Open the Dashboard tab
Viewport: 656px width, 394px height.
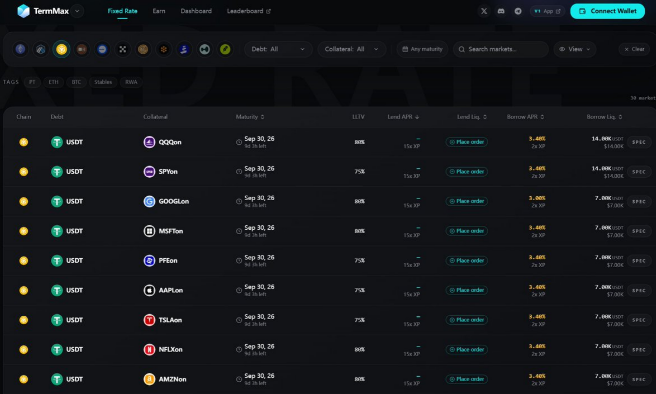coord(196,11)
